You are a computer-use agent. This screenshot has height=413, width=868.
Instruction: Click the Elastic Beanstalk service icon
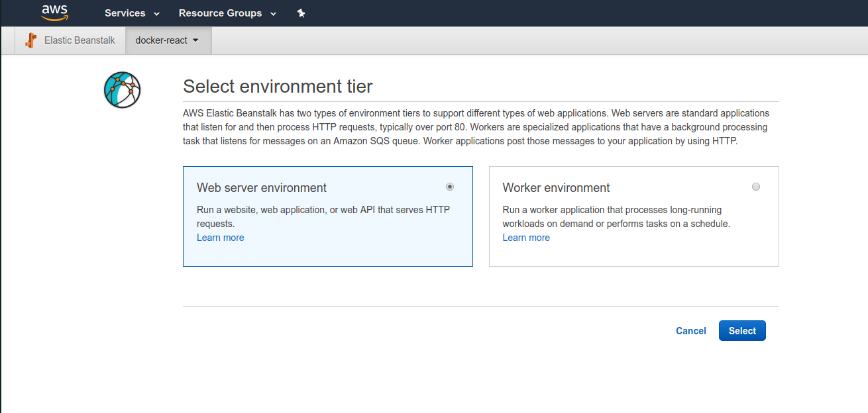coord(31,40)
